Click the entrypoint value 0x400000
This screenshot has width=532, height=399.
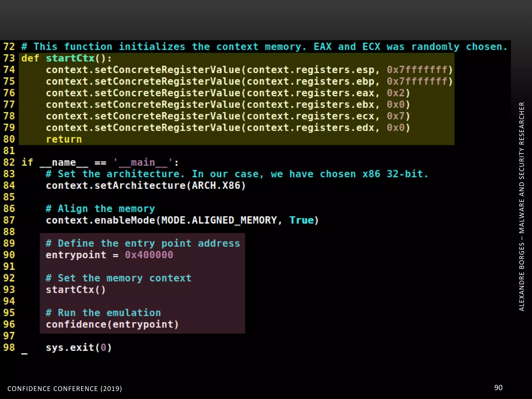(x=149, y=255)
